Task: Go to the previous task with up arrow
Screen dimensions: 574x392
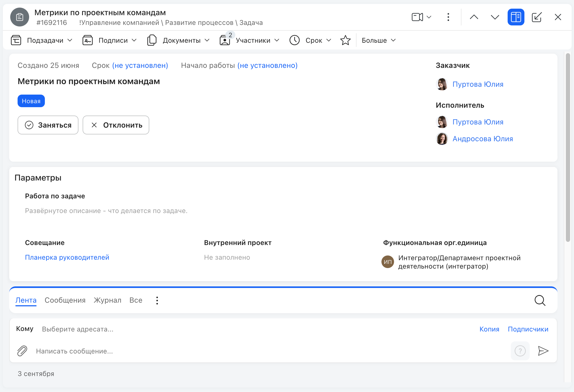Action: [x=474, y=17]
